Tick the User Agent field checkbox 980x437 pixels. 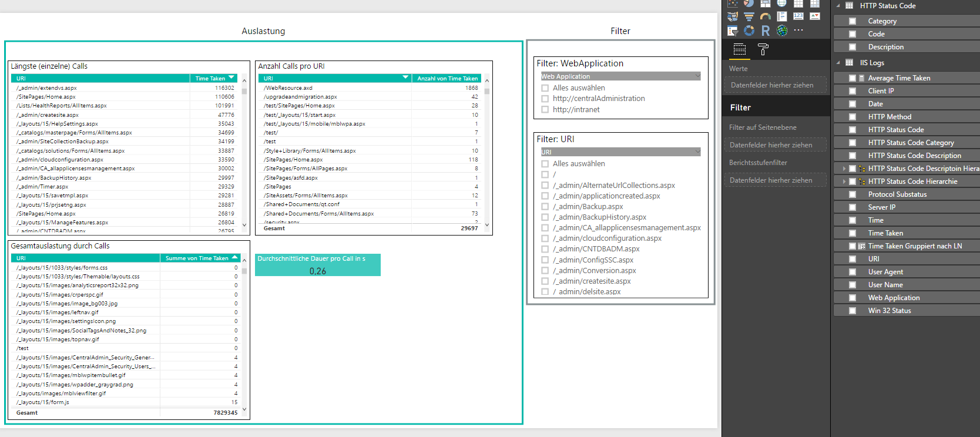pyautogui.click(x=853, y=272)
